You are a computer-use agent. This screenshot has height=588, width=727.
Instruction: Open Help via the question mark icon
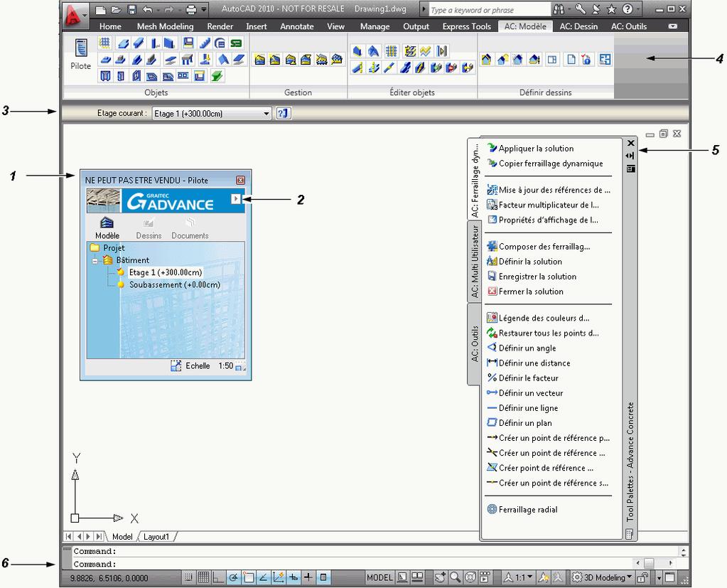628,9
